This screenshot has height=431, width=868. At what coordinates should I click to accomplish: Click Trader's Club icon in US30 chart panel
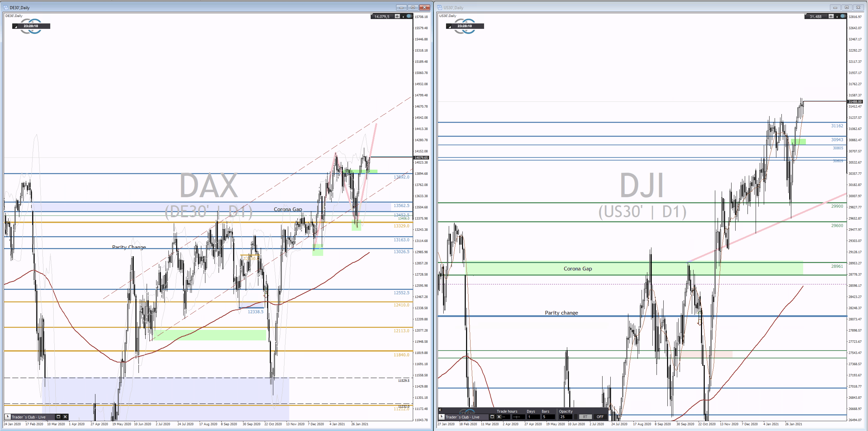[442, 417]
